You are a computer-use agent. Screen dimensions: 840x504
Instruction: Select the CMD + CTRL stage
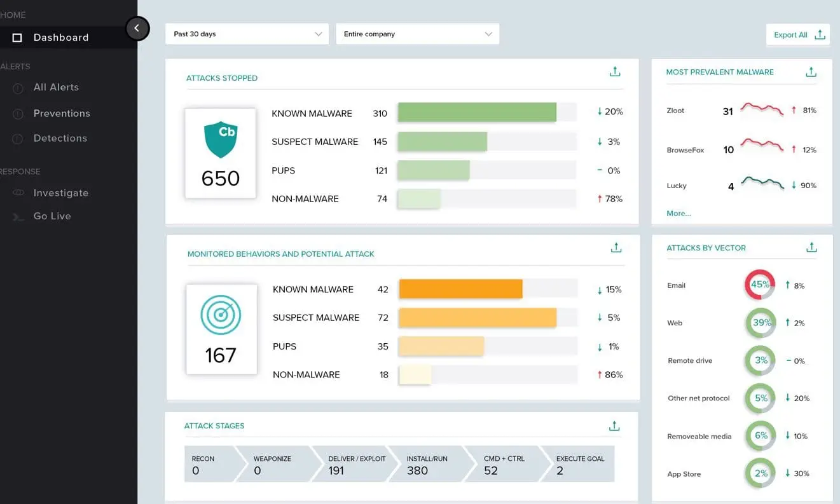coord(507,464)
